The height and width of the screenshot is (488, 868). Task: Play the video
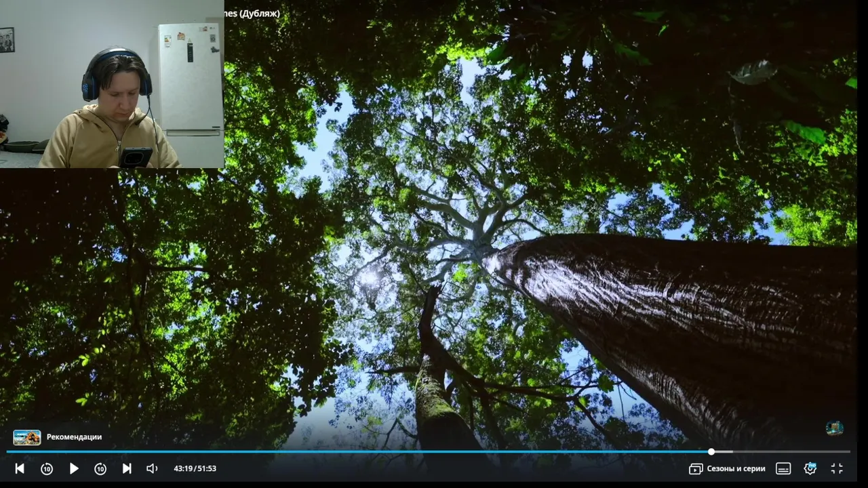pyautogui.click(x=74, y=468)
